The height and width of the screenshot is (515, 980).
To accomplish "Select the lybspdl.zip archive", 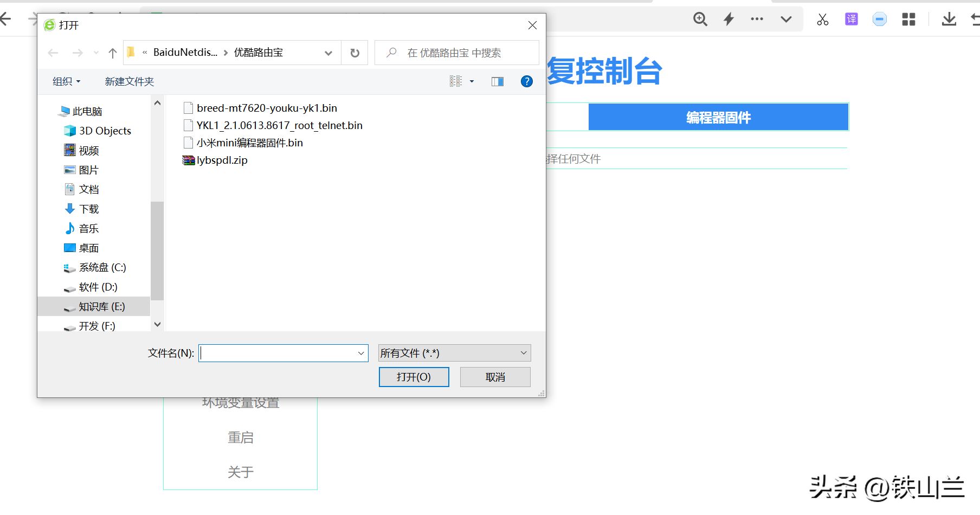I will point(215,160).
